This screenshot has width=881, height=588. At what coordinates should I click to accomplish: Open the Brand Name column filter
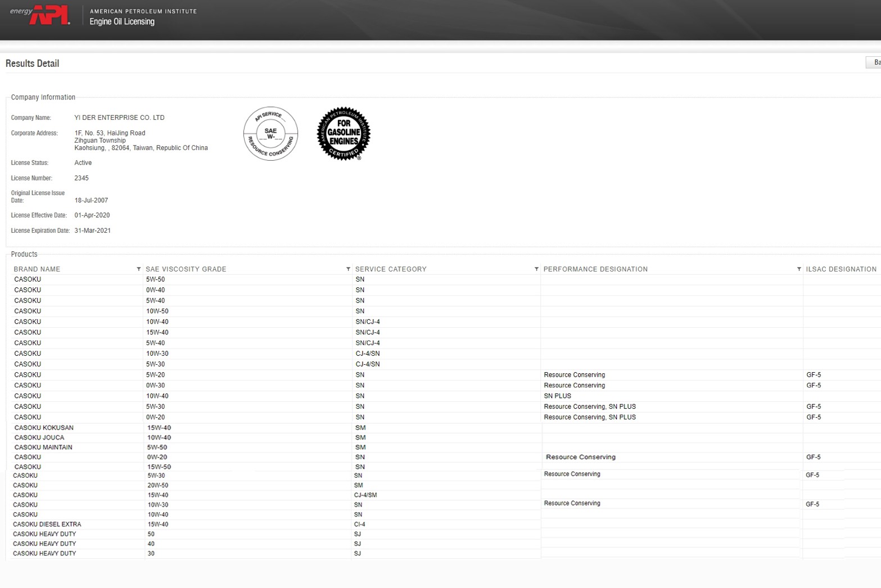(138, 269)
